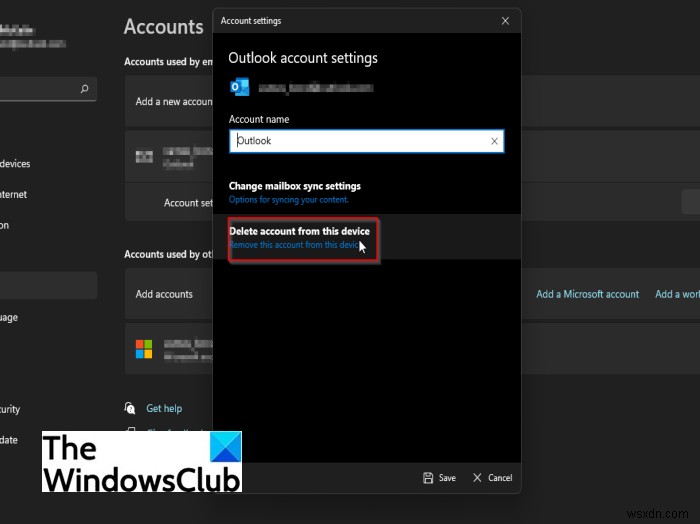Click the 'Outlook account settings' heading
This screenshot has height=524, width=700.
[x=303, y=58]
